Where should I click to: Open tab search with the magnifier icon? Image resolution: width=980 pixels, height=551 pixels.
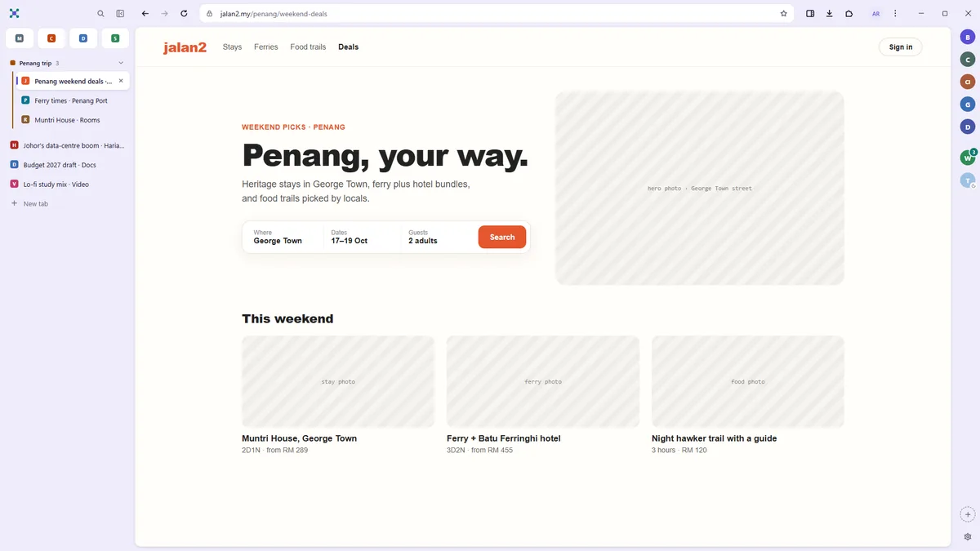100,14
